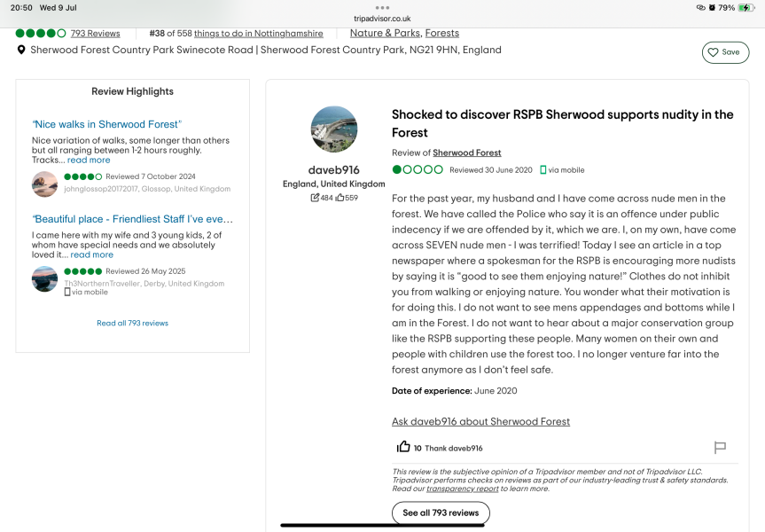Open the Forests category link

[x=442, y=33]
